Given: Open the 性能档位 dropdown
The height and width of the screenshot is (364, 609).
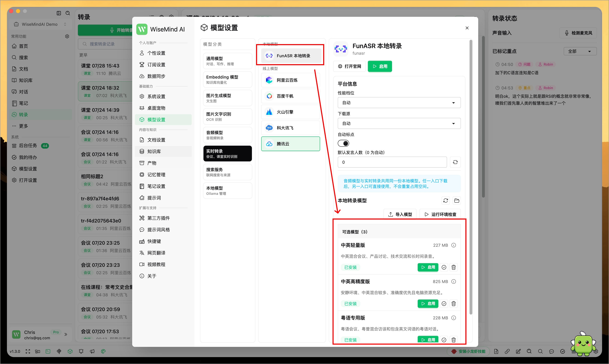Looking at the screenshot, I should click(x=399, y=103).
